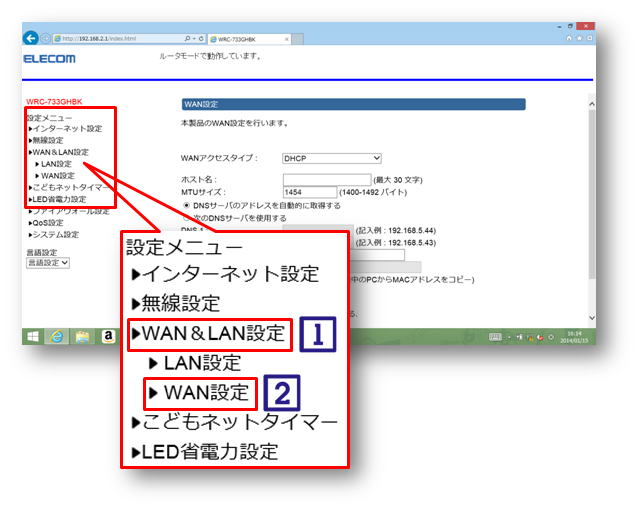
Task: Open a new tab beside WRC-733GHBK
Action: coord(297,39)
